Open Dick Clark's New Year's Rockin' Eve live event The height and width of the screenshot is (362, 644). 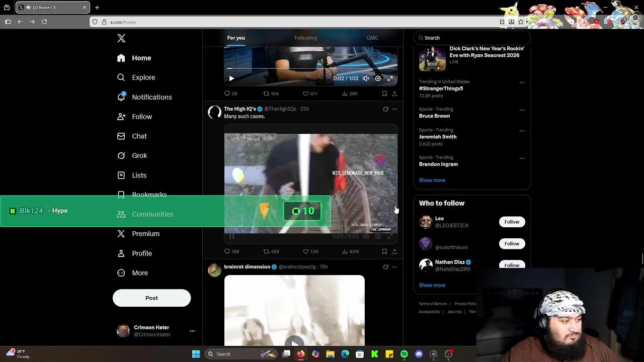(x=472, y=58)
